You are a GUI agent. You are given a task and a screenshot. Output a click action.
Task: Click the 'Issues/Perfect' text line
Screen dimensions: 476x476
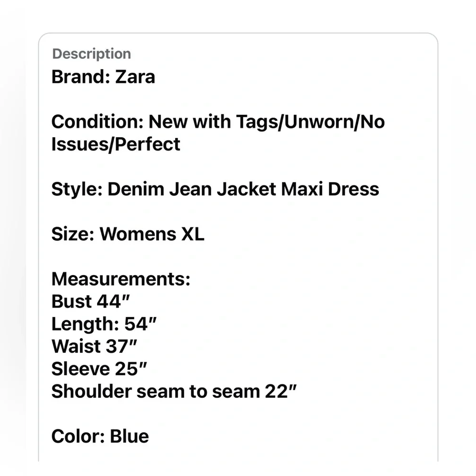pyautogui.click(x=116, y=144)
